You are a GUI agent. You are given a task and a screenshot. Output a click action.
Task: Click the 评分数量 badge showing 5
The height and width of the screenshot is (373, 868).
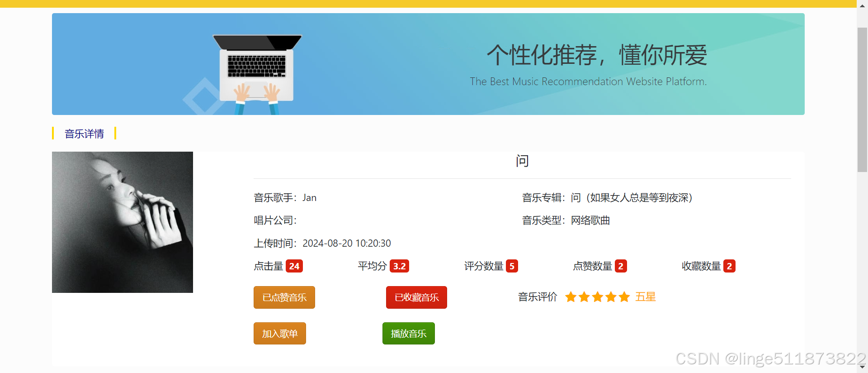pyautogui.click(x=512, y=266)
